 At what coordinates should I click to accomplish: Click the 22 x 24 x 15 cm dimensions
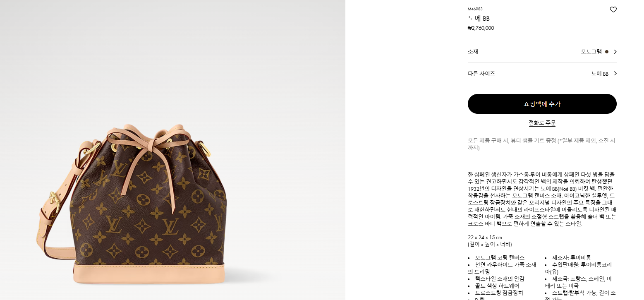click(x=485, y=238)
